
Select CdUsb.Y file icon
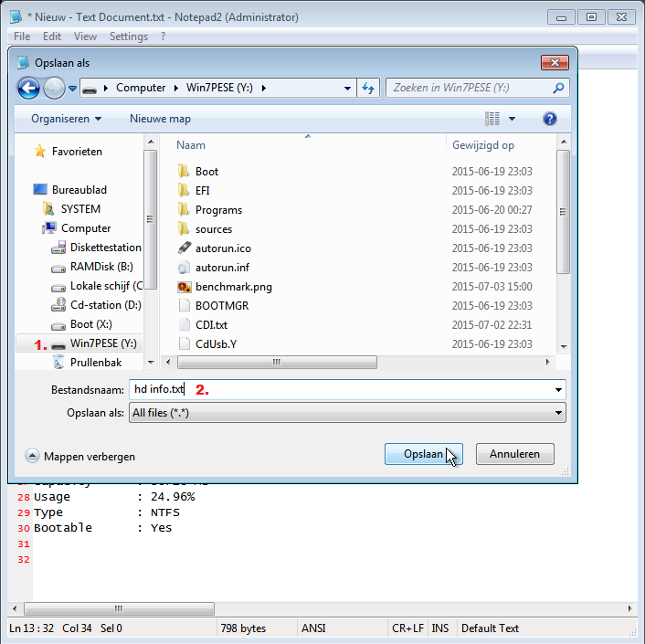click(185, 343)
